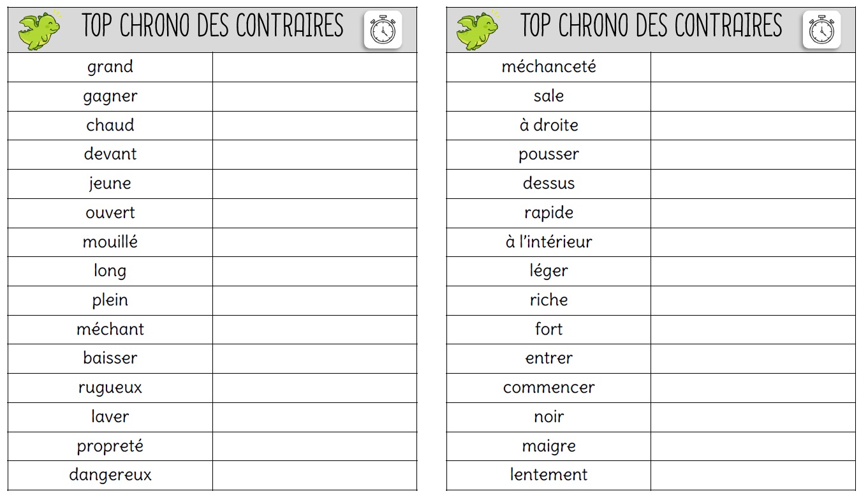Select the empty cell next to 'à l'intérieur'
Image resolution: width=868 pixels, height=498 pixels.
753,242
